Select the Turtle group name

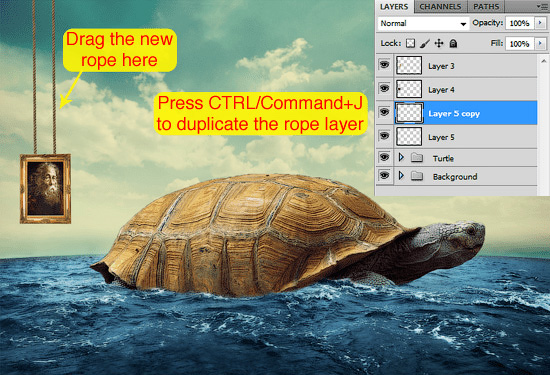point(443,159)
